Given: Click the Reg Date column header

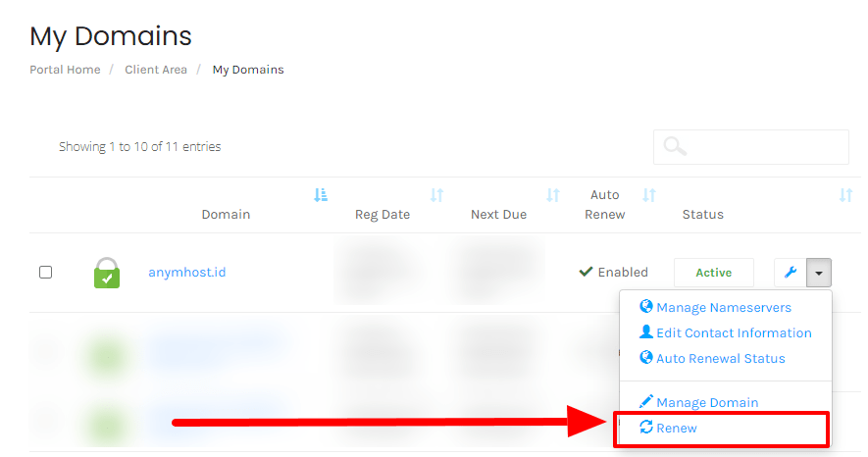Looking at the screenshot, I should point(383,215).
